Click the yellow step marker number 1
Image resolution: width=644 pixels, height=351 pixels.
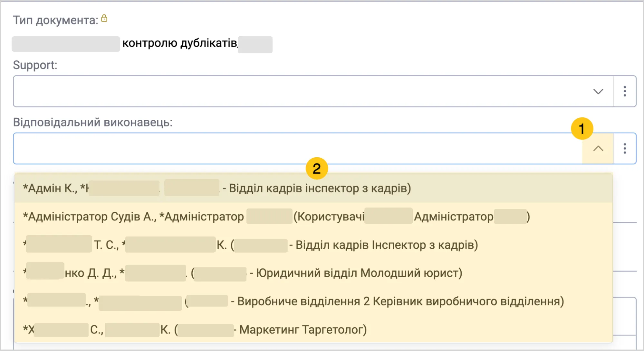582,129
